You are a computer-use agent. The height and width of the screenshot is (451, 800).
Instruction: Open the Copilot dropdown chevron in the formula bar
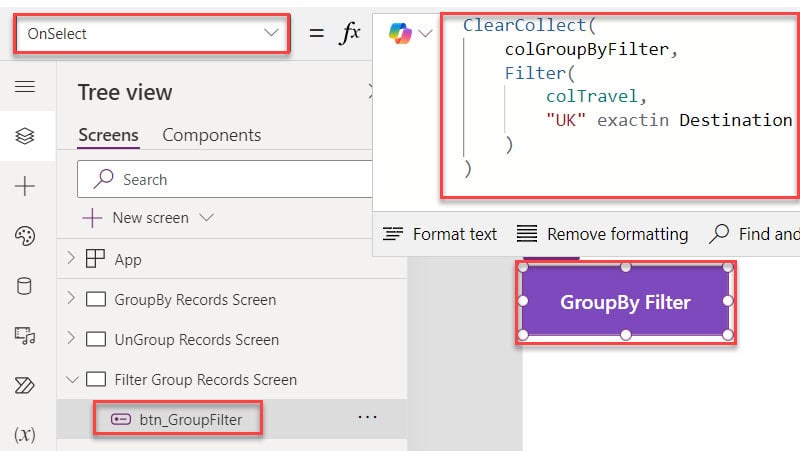tap(425, 34)
